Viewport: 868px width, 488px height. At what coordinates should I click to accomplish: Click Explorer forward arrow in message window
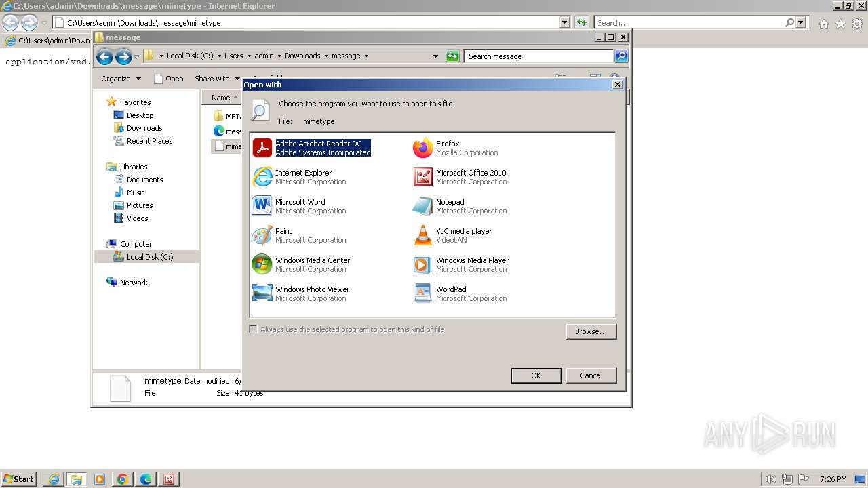123,56
